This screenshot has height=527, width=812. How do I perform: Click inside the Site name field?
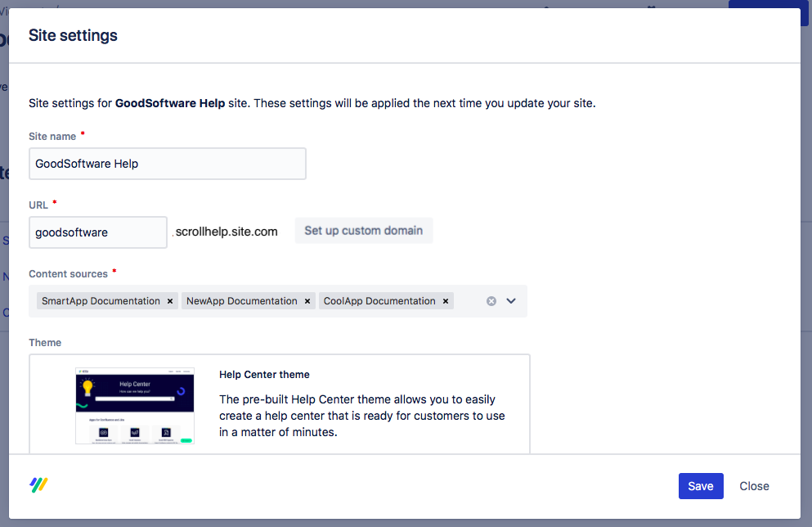(167, 164)
